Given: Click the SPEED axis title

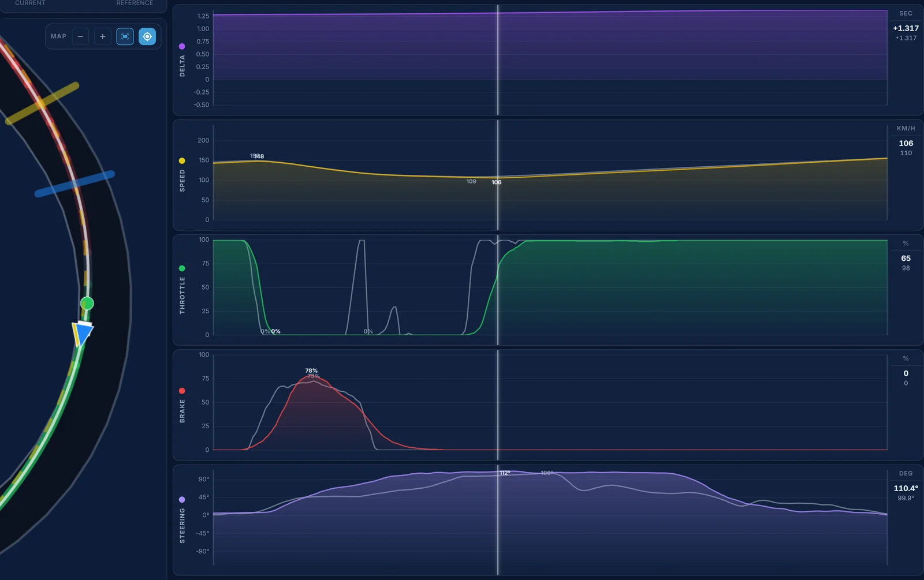Looking at the screenshot, I should click(x=182, y=181).
